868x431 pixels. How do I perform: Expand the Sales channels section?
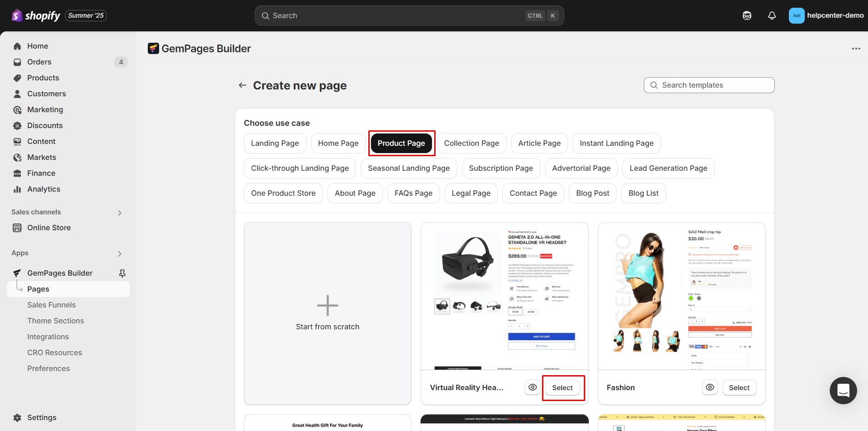(x=119, y=212)
